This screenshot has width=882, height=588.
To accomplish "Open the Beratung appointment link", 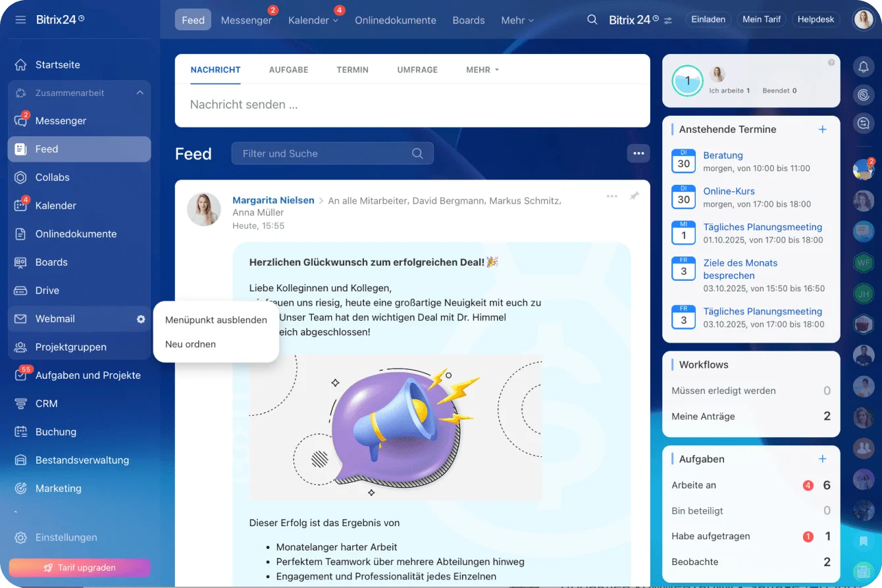I will [723, 155].
